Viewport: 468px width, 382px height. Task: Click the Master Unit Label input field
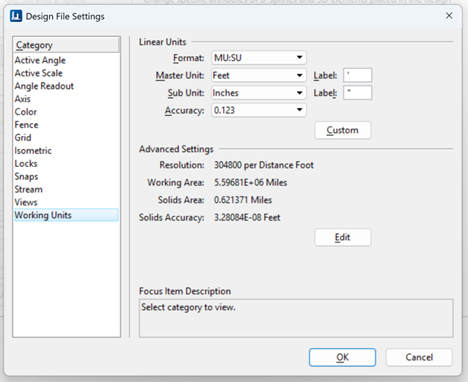(357, 75)
